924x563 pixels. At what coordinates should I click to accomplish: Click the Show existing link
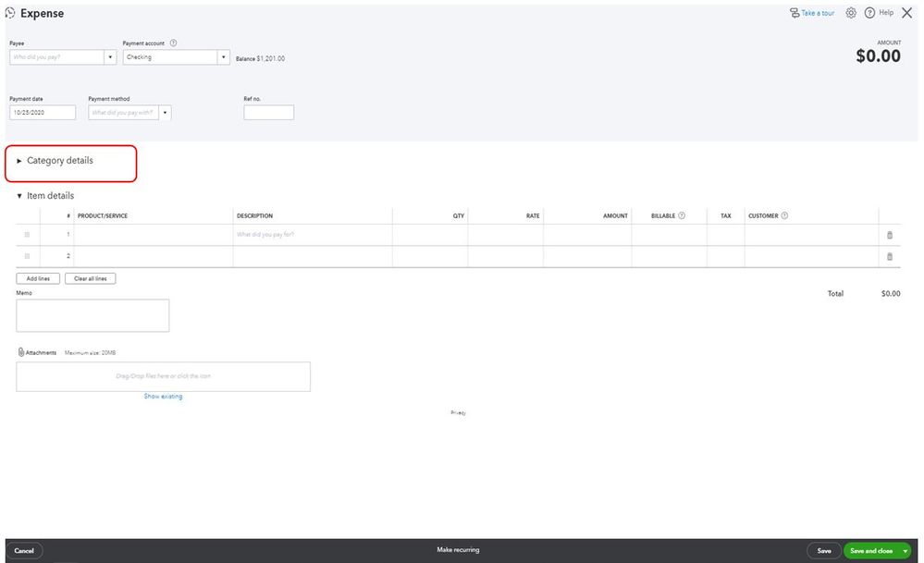[x=163, y=397]
